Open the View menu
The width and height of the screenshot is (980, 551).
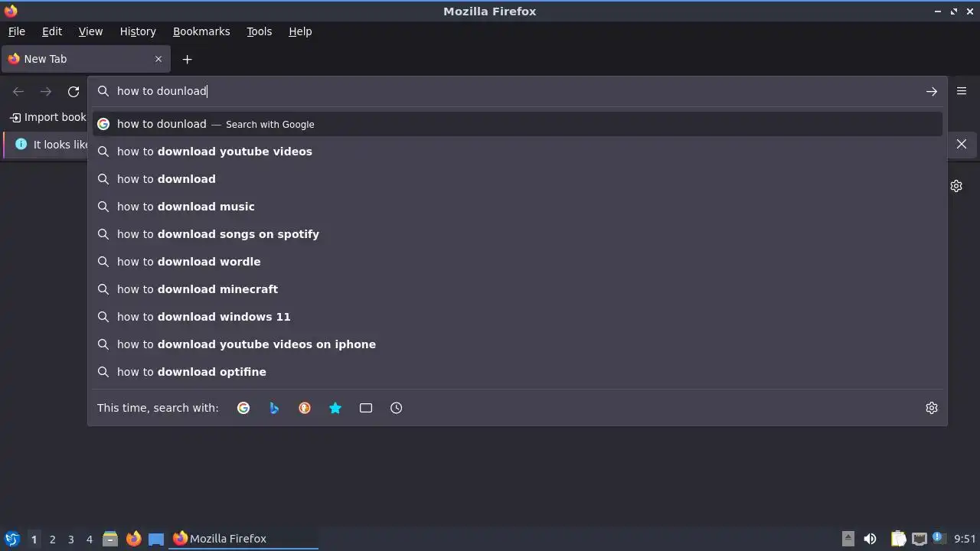click(x=90, y=31)
